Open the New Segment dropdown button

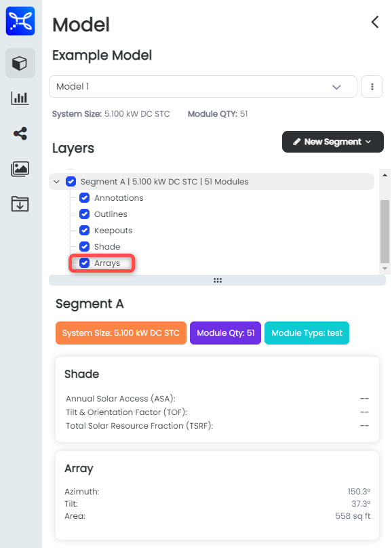coord(332,142)
